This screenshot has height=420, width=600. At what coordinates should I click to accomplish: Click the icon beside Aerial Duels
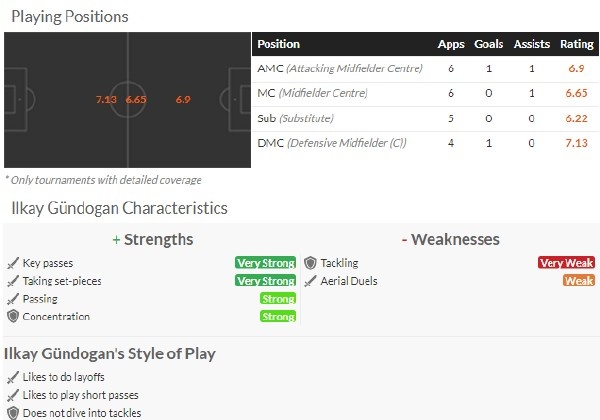pos(311,281)
